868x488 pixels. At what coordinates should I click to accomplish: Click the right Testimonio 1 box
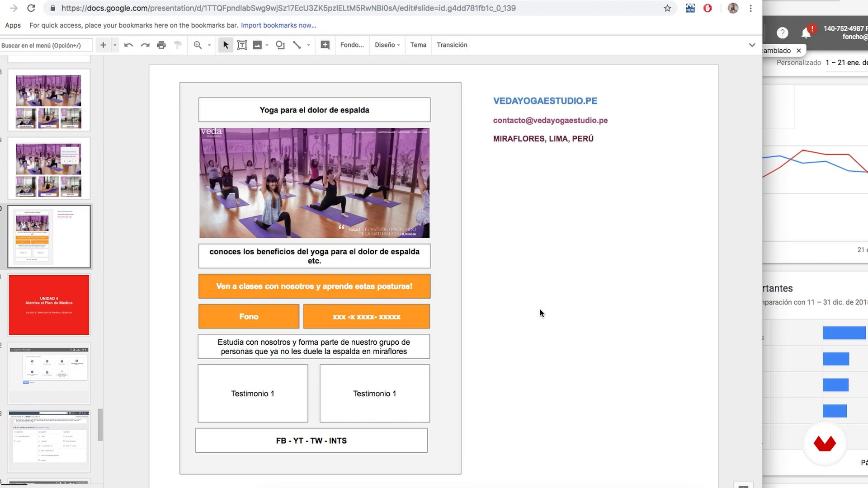pyautogui.click(x=375, y=394)
